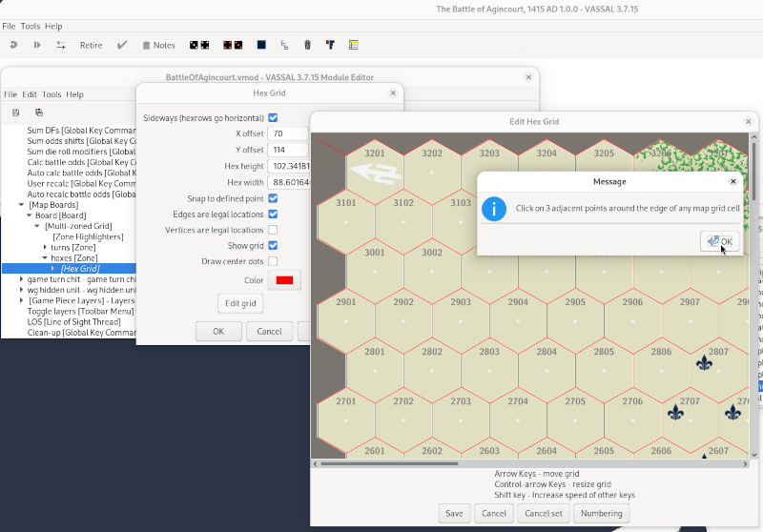The image size is (763, 532).
Task: Click the scroll left arrow under map
Action: pyautogui.click(x=316, y=463)
